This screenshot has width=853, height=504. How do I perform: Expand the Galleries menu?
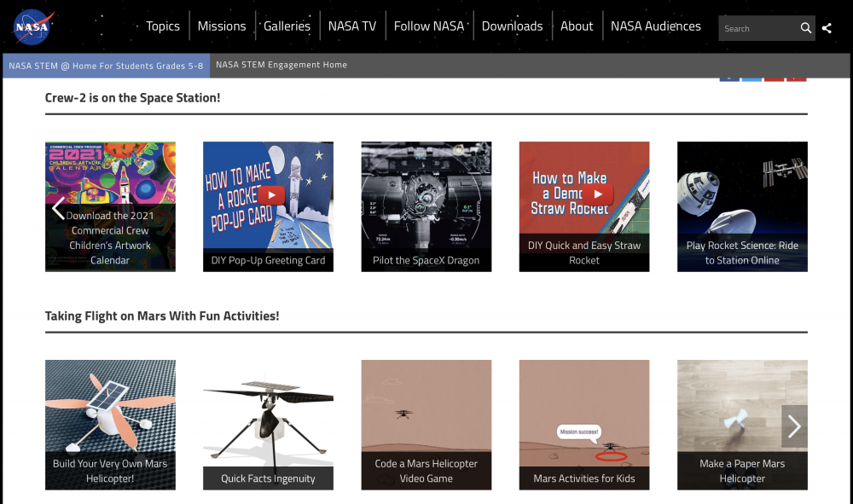pos(287,26)
